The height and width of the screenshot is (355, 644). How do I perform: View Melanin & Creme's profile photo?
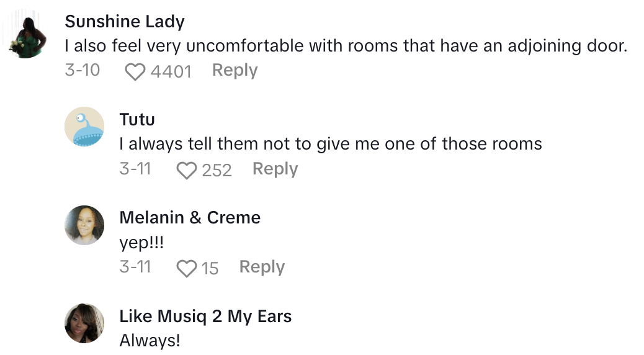[x=84, y=225]
